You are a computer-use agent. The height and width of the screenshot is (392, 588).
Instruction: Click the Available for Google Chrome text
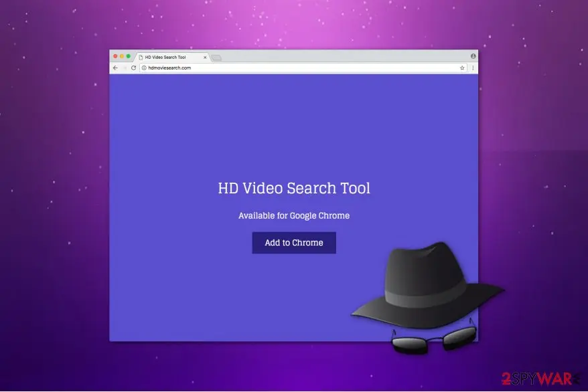(294, 215)
